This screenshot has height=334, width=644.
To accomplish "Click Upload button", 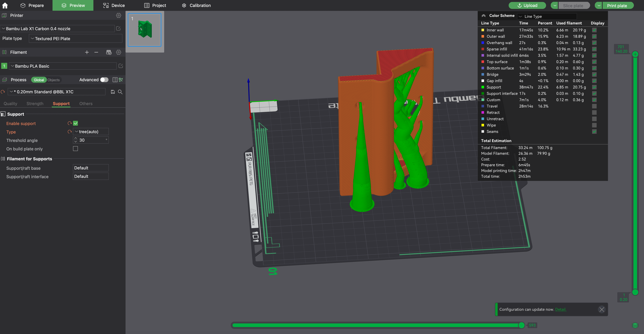I will tap(527, 5).
